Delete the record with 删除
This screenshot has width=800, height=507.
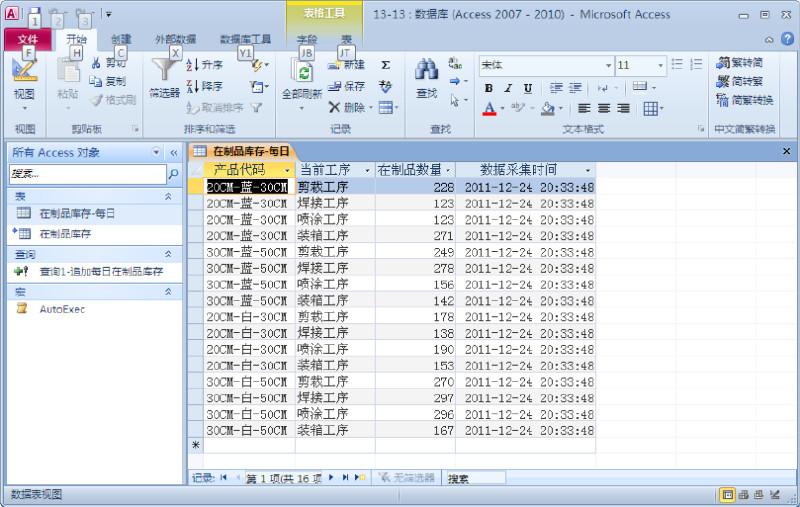pos(347,107)
